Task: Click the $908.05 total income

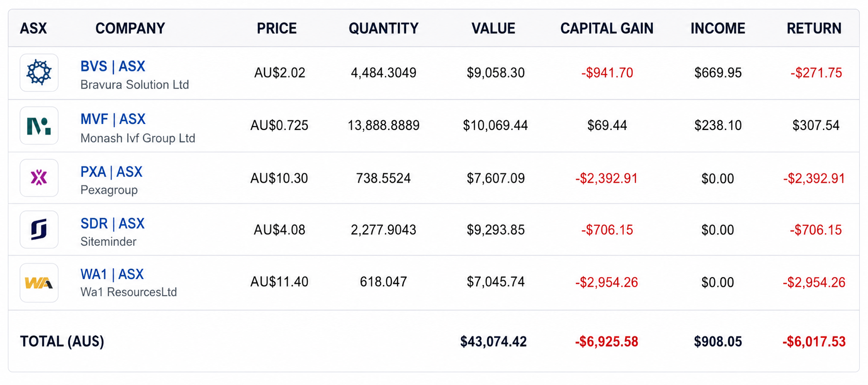Action: tap(718, 342)
